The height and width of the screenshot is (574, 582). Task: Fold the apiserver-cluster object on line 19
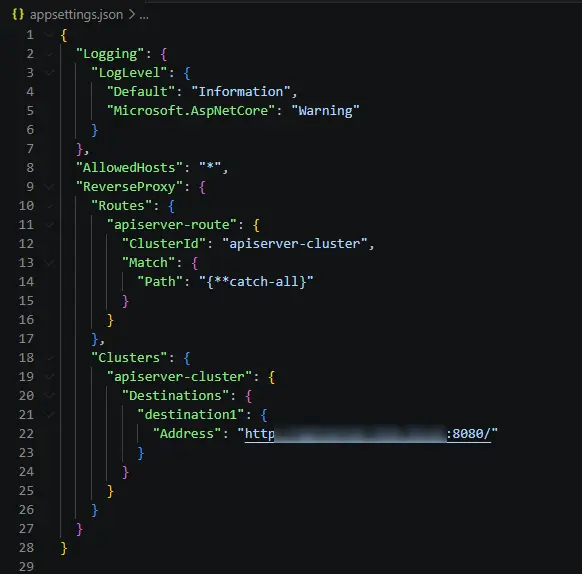(x=49, y=377)
